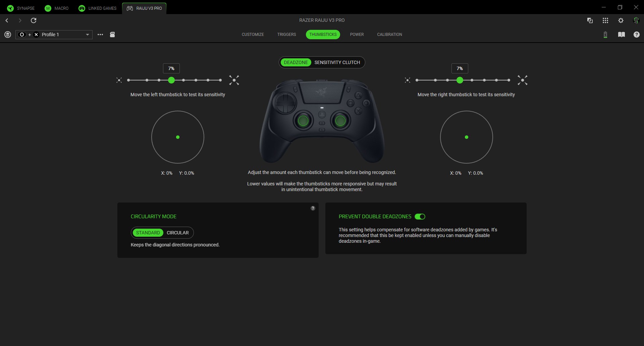Open Synapse settings gear icon
Viewport: 644px width, 346px height.
621,20
